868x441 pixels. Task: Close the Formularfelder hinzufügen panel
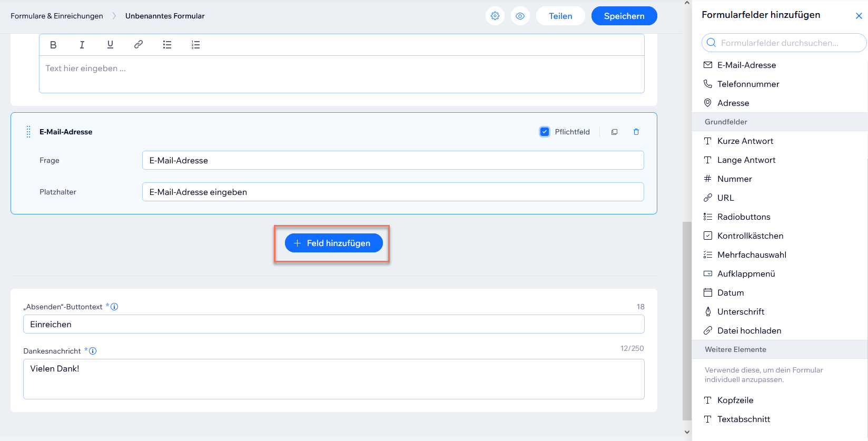tap(859, 16)
